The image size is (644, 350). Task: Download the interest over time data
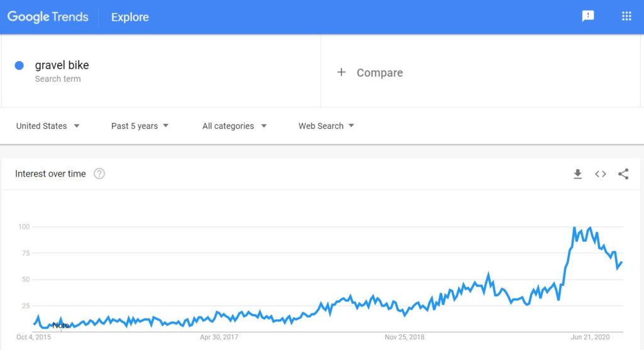point(577,174)
